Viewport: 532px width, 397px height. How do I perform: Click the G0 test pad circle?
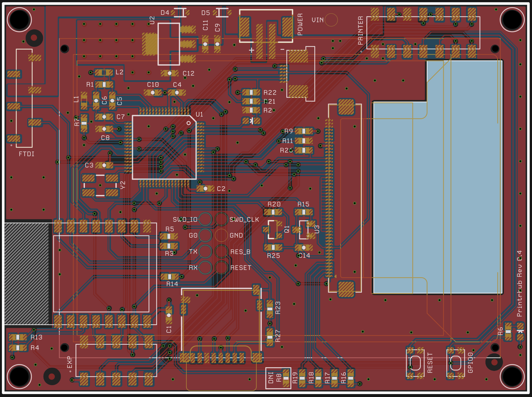(205, 235)
